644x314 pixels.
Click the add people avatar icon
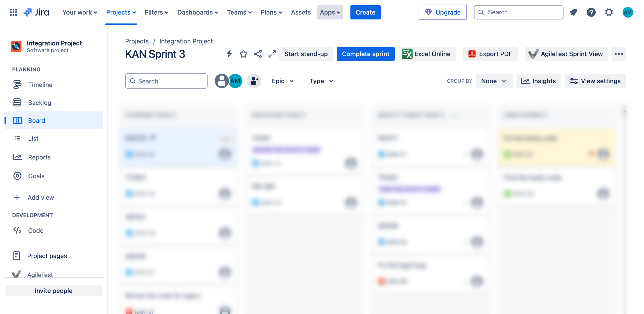(254, 81)
